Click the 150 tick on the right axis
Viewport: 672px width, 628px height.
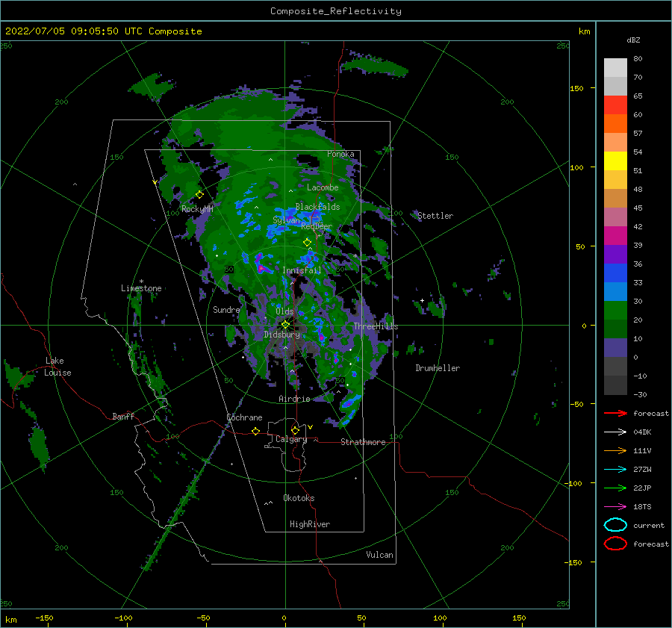click(x=576, y=88)
